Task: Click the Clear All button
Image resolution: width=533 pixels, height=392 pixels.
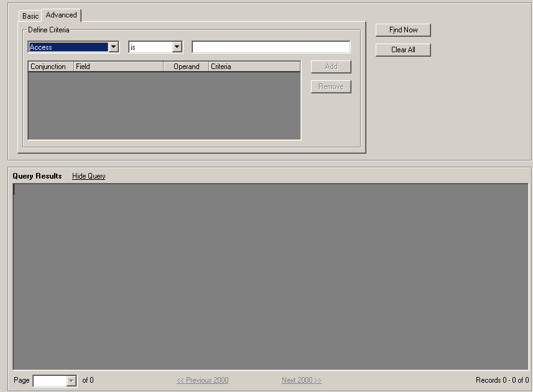Action: (x=403, y=50)
